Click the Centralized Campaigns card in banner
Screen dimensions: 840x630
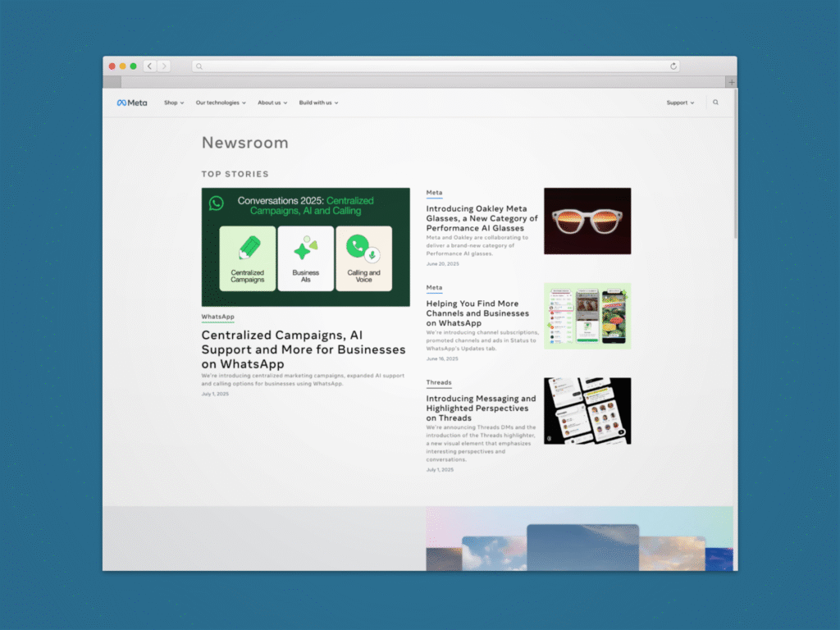(248, 258)
